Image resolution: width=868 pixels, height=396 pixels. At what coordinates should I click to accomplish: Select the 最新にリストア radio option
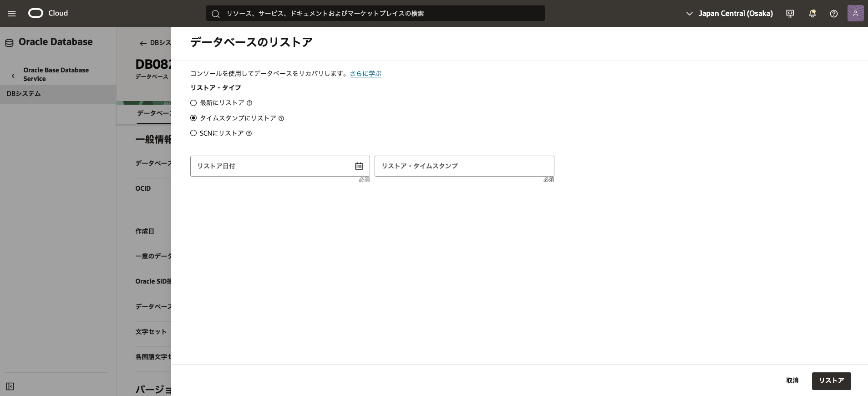pyautogui.click(x=193, y=103)
